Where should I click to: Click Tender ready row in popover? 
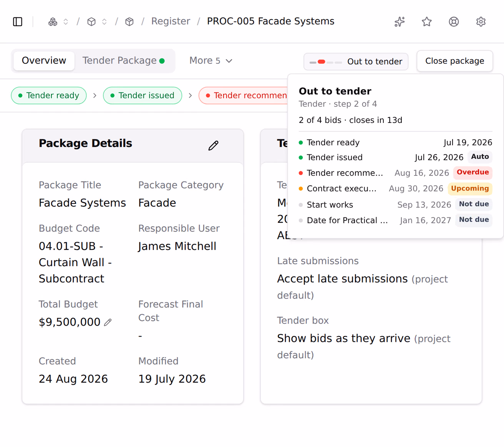(395, 142)
